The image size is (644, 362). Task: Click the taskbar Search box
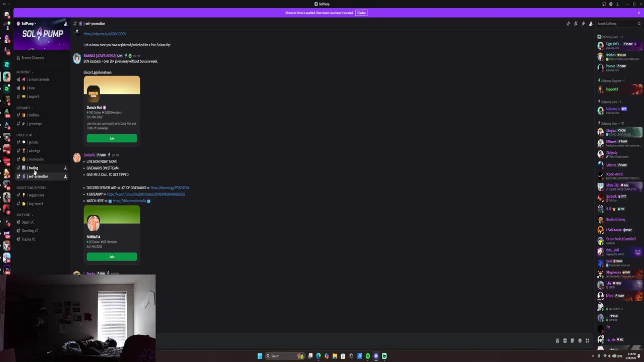286,356
